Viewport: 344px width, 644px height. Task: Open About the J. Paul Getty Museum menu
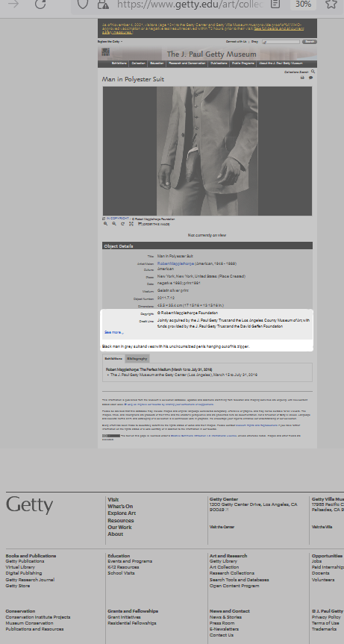pyautogui.click(x=281, y=63)
